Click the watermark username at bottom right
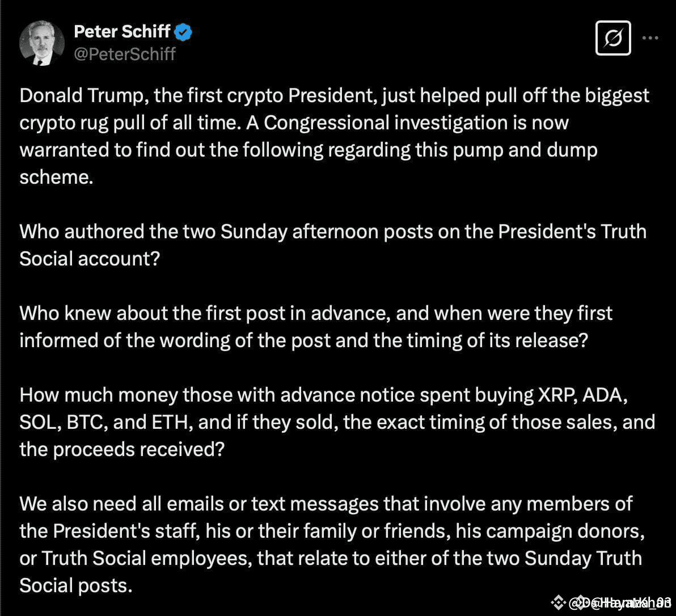 pyautogui.click(x=620, y=602)
